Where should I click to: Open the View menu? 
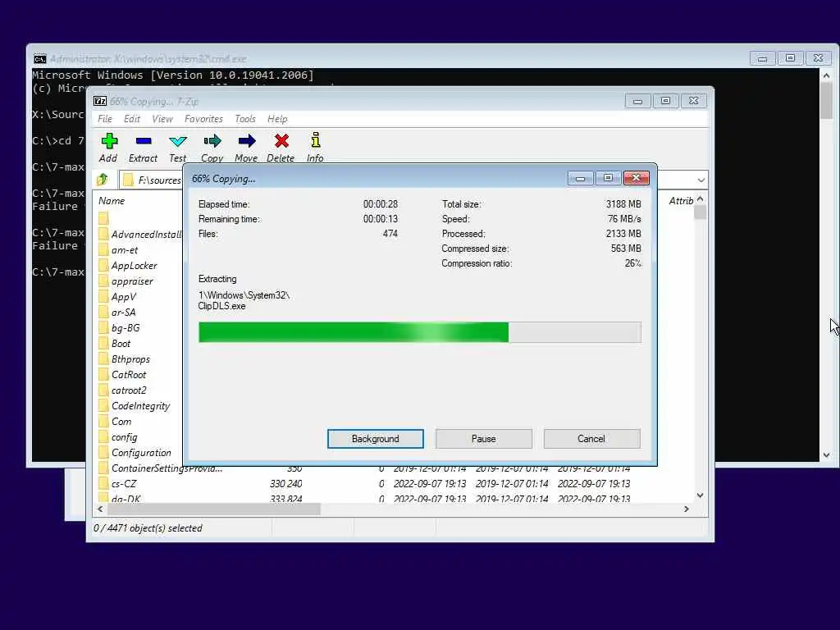click(x=162, y=119)
